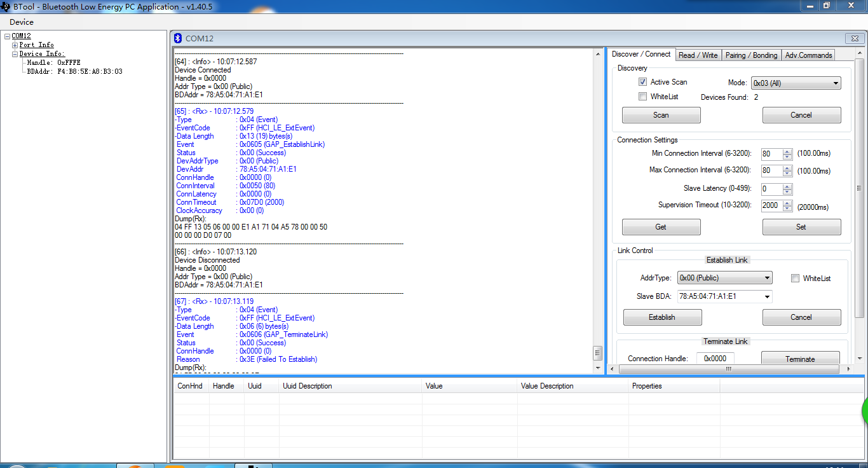Open the AddrType dropdown
The image size is (868, 468).
coord(724,278)
